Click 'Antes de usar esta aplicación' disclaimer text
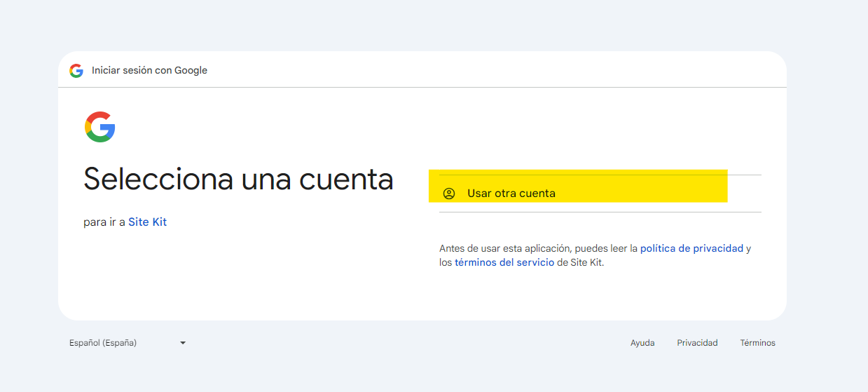Image resolution: width=868 pixels, height=392 pixels. (504, 248)
